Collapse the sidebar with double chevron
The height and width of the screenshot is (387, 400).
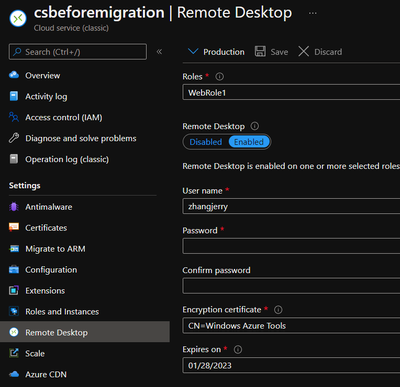[159, 52]
